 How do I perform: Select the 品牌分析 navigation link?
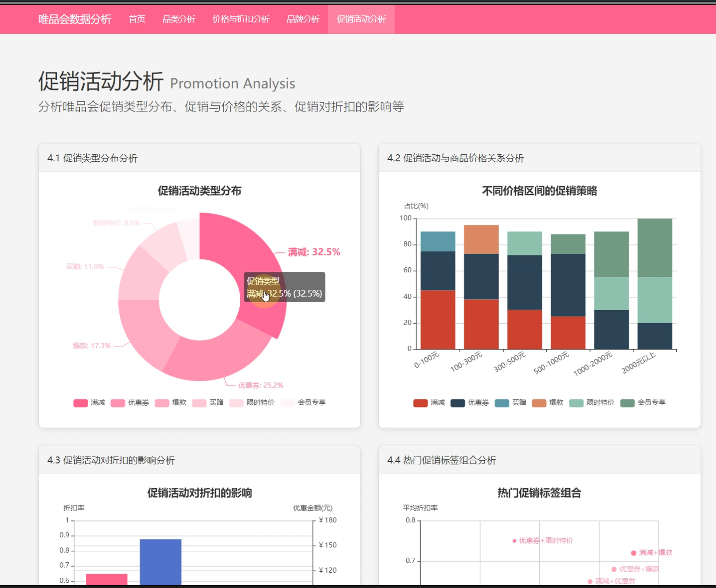tap(303, 19)
